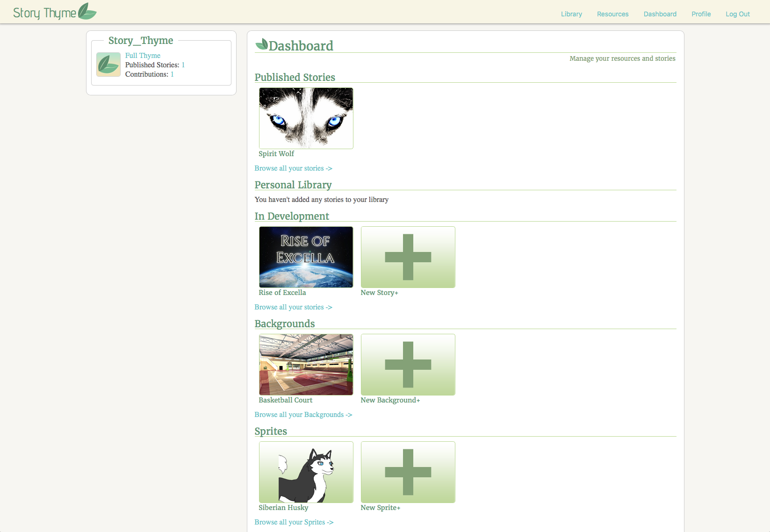Viewport: 770px width, 532px height.
Task: Click the Spirit Wolf title
Action: tap(276, 154)
